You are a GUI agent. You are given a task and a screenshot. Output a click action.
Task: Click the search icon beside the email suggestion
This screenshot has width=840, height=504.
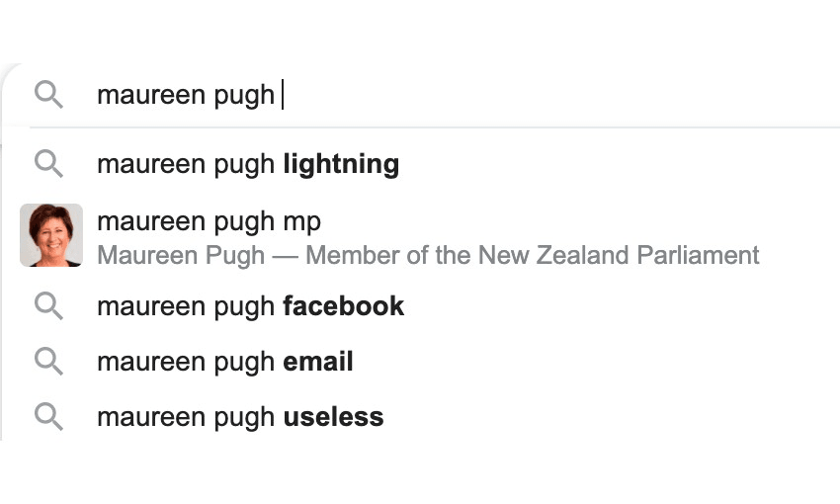coord(48,361)
